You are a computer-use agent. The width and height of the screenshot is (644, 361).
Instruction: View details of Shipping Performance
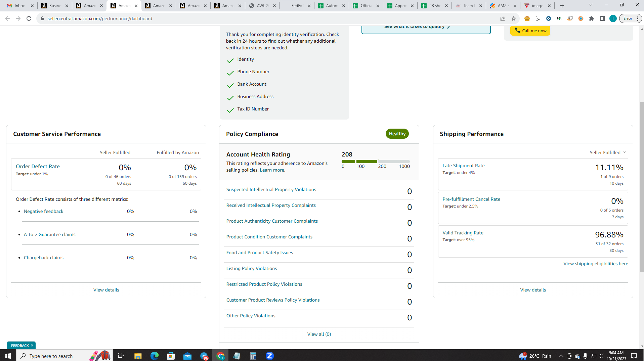tap(533, 290)
